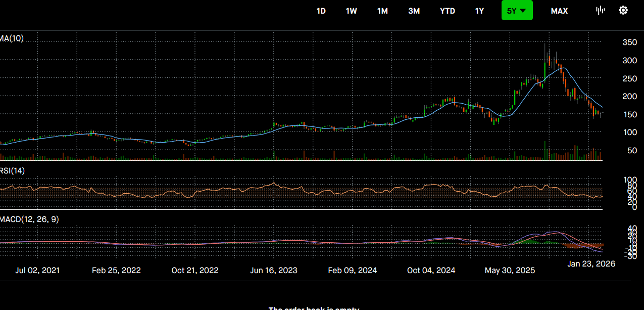Show the MAX time range
The image size is (644, 310).
pyautogui.click(x=559, y=11)
